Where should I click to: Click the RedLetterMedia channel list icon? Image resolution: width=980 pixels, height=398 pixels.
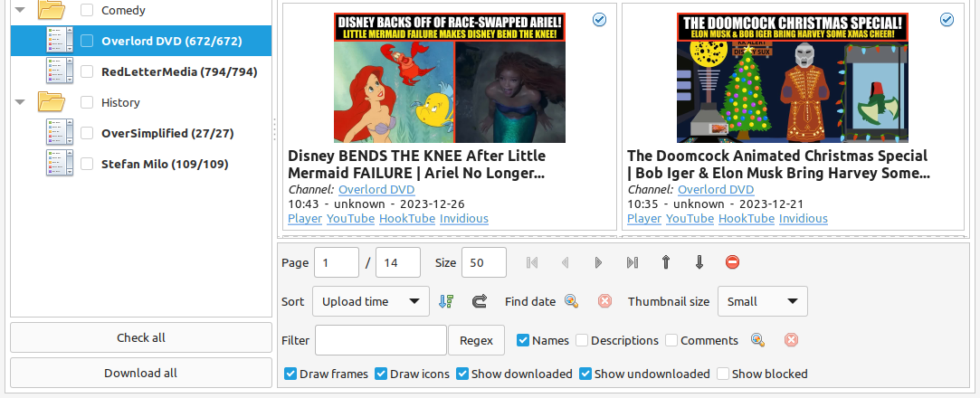[x=60, y=71]
